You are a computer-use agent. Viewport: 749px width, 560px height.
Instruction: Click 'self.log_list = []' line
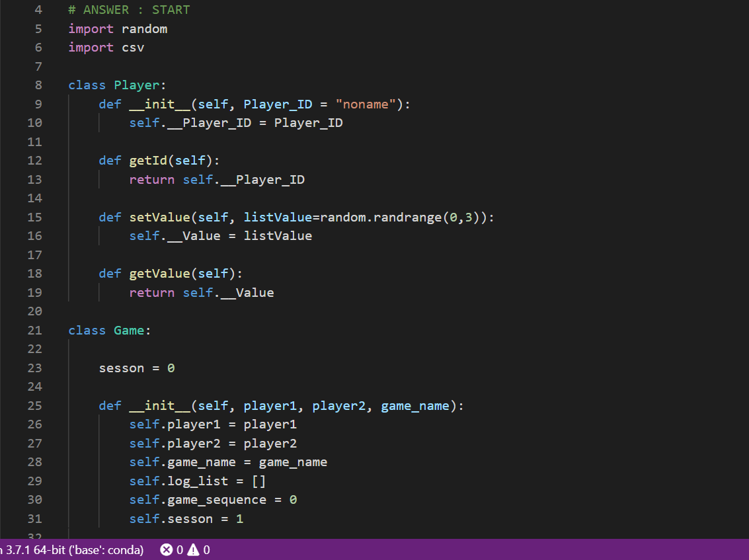pos(198,481)
